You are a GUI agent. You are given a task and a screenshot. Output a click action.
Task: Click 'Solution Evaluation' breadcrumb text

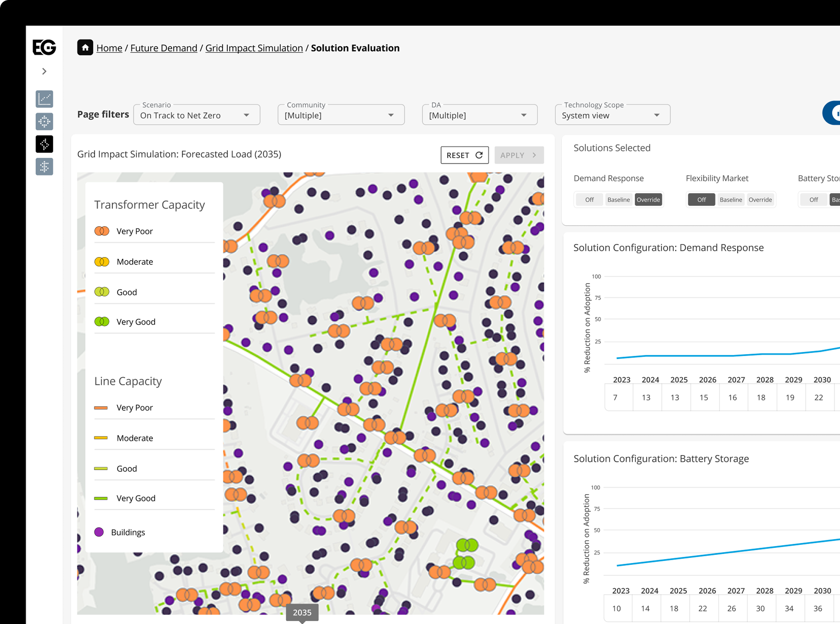[x=355, y=48]
